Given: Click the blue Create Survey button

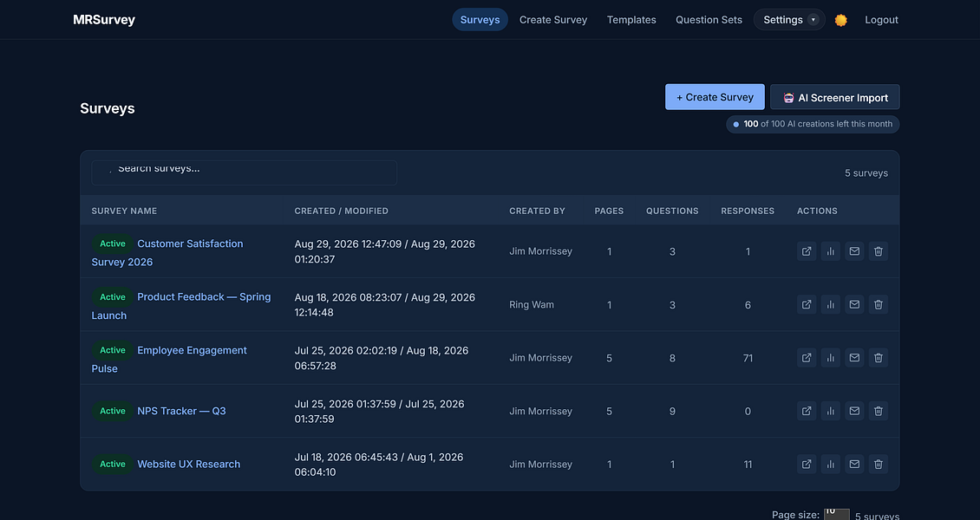Looking at the screenshot, I should tap(715, 97).
